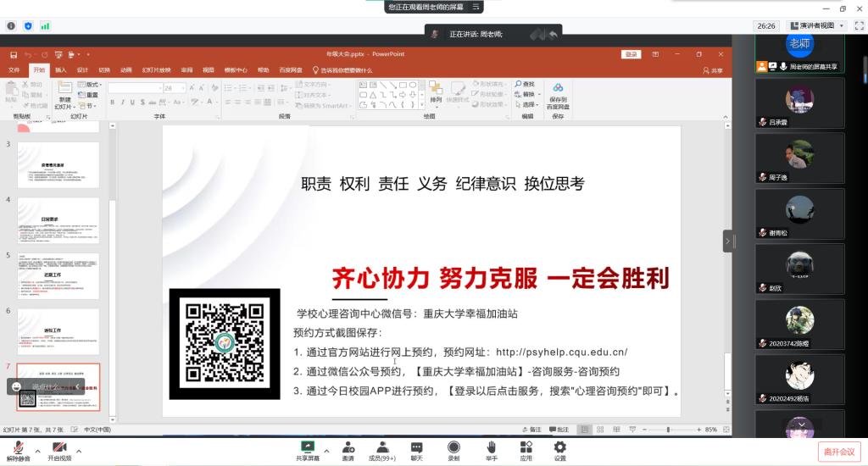Click the red 离开会议 leave meeting button
The height and width of the screenshot is (466, 868).
point(837,451)
